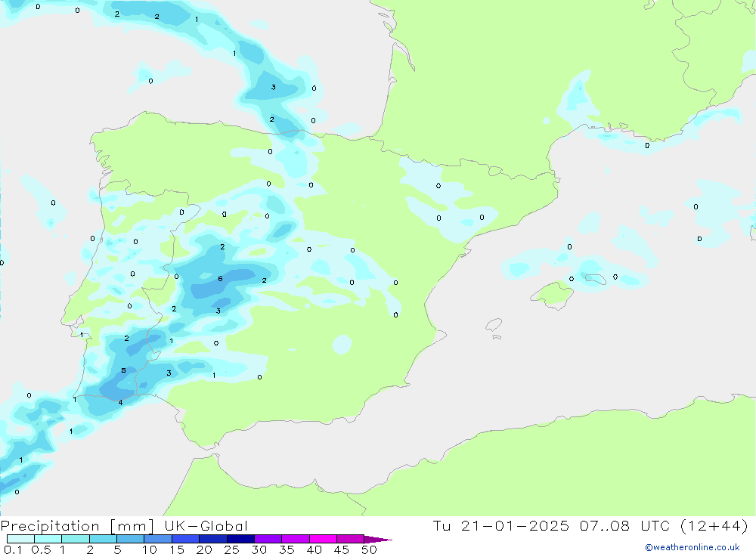756x554 pixels.
Task: Click the 'Tu 21-01-2025' date text
Action: click(500, 525)
